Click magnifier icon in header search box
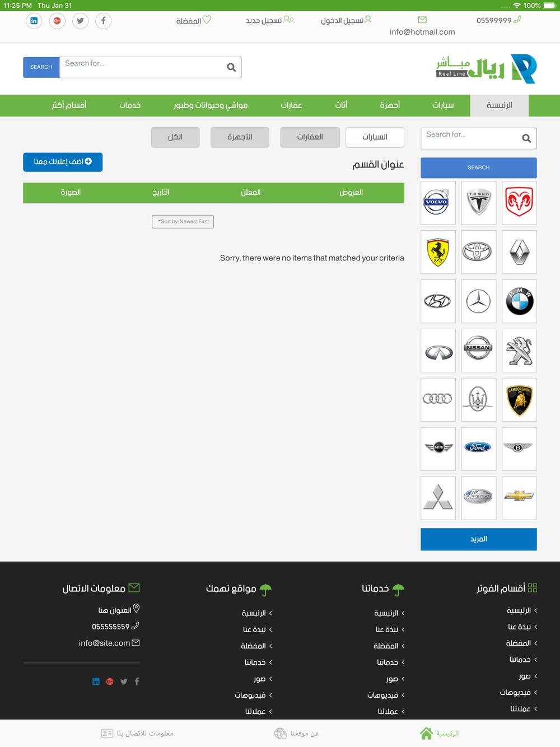The width and height of the screenshot is (560, 747). [x=231, y=68]
